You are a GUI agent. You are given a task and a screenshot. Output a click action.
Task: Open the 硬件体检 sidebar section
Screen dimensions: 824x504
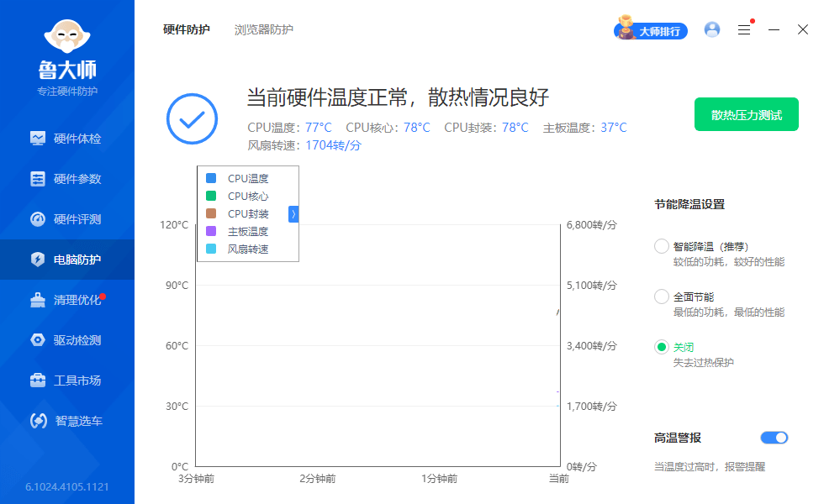click(x=67, y=139)
